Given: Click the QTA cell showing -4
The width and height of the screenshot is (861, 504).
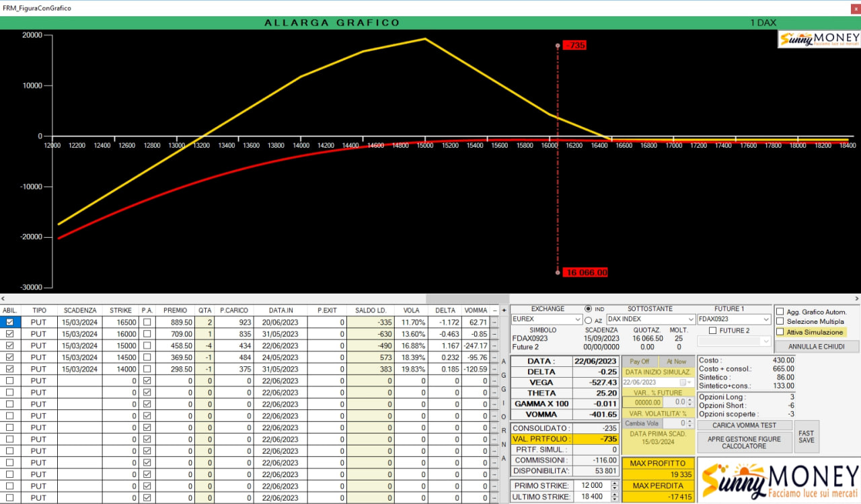Looking at the screenshot, I should pos(205,345).
